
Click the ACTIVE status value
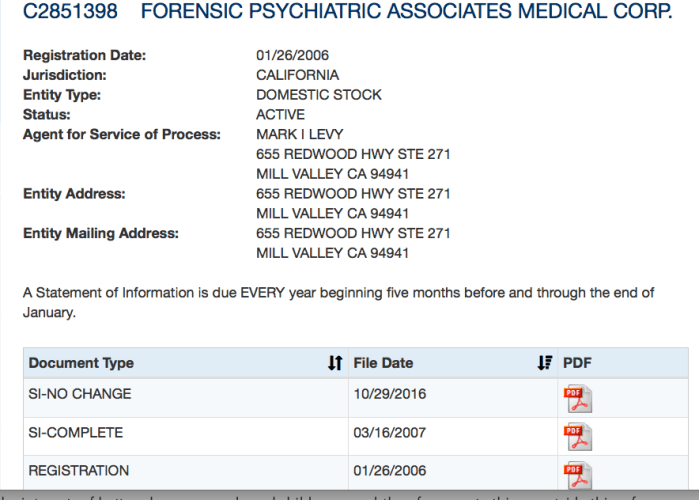point(280,115)
